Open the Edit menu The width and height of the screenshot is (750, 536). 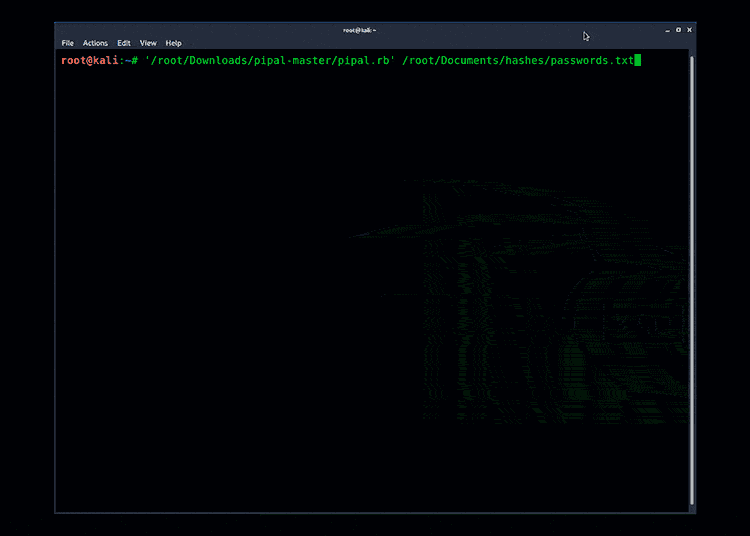coord(124,43)
